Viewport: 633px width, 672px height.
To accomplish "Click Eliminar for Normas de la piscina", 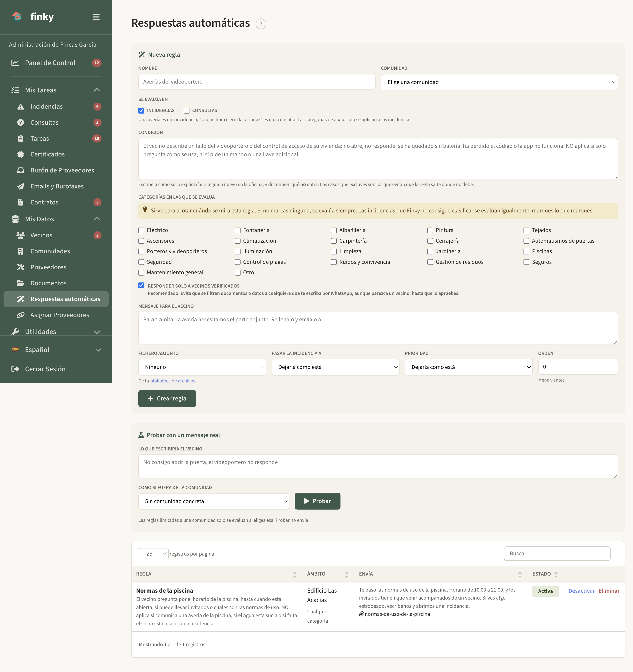I will [609, 591].
